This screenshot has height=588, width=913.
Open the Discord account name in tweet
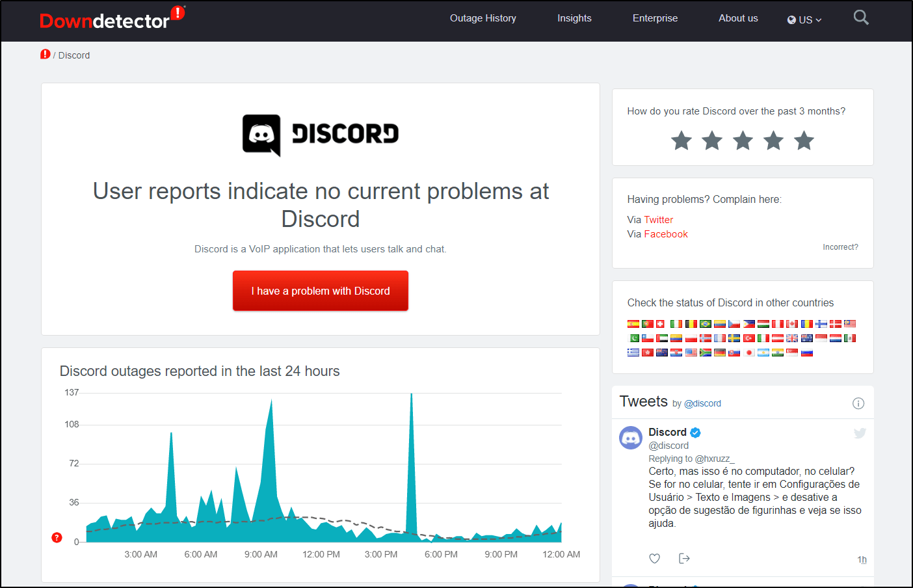[x=667, y=432]
